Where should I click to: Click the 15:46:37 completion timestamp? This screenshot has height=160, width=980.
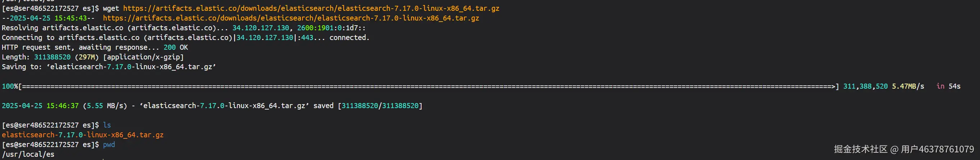62,106
